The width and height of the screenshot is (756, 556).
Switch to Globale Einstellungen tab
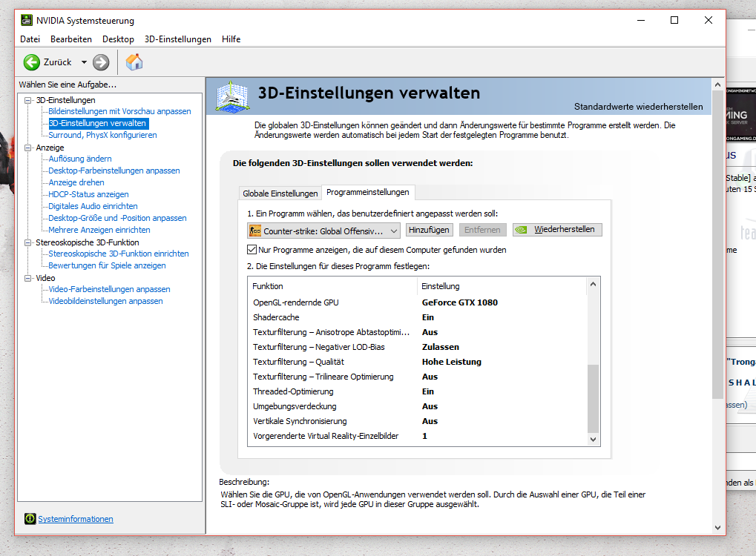coord(280,193)
